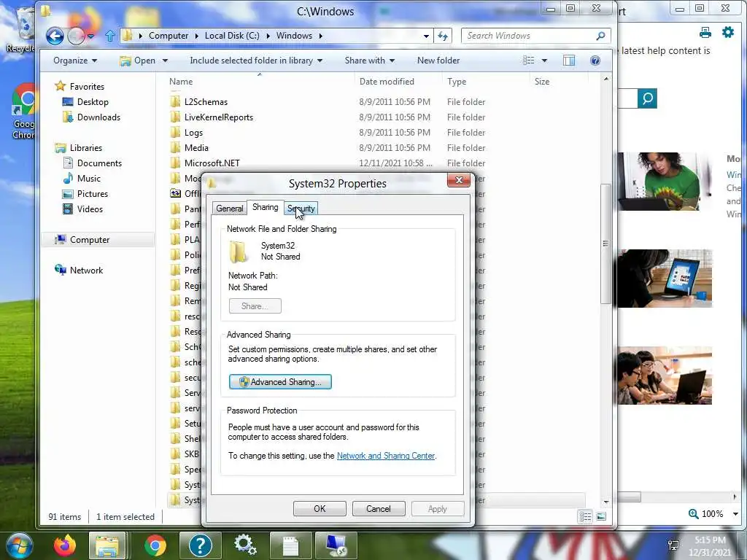Open the Help question mark taskbar icon
Image resolution: width=747 pixels, height=560 pixels.
(x=200, y=545)
